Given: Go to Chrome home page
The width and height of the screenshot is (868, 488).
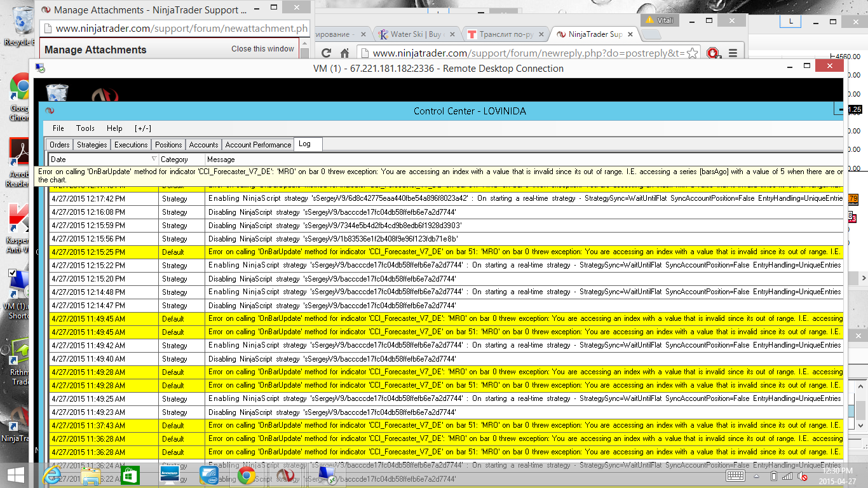Looking at the screenshot, I should tap(344, 53).
